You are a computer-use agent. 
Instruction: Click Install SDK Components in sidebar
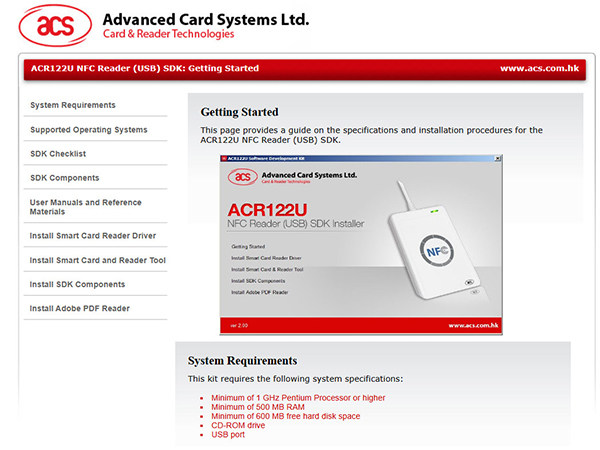point(77,284)
